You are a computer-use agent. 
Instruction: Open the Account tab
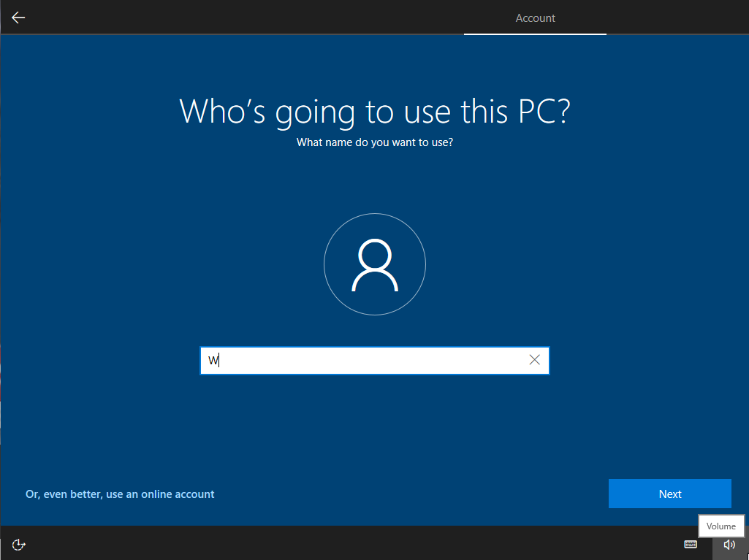[x=535, y=18]
